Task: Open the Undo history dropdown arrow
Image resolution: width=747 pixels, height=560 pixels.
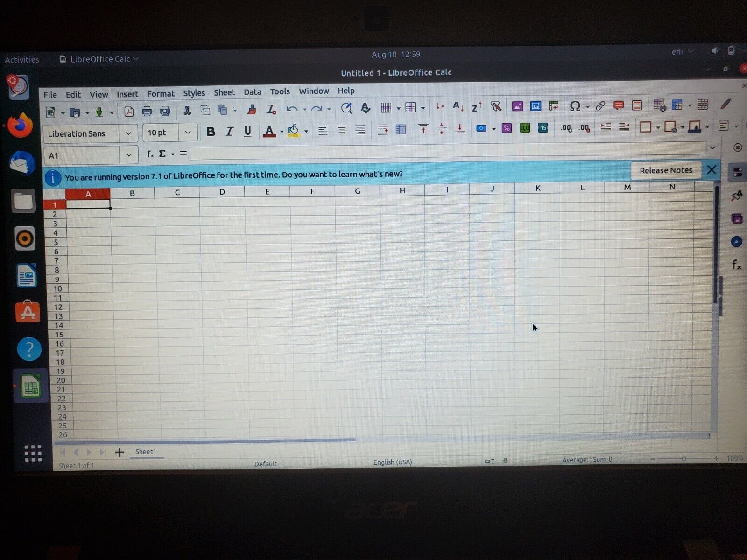Action: coord(304,109)
